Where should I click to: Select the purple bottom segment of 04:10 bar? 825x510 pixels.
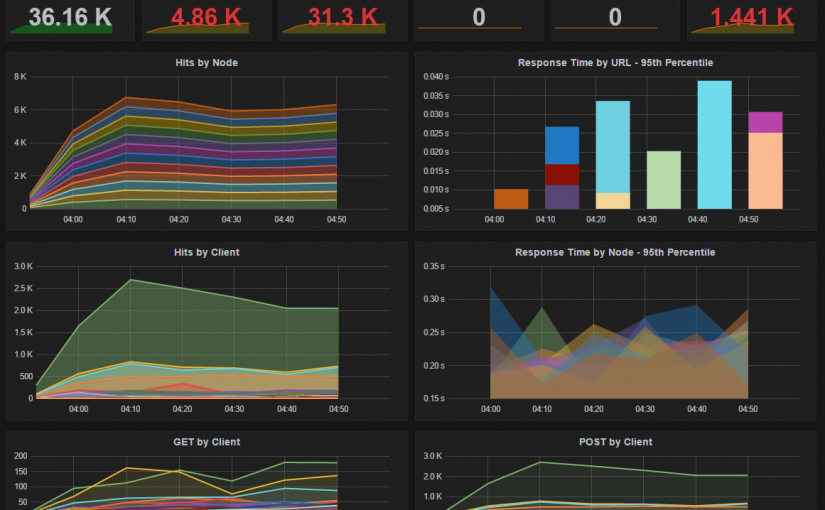click(x=562, y=197)
